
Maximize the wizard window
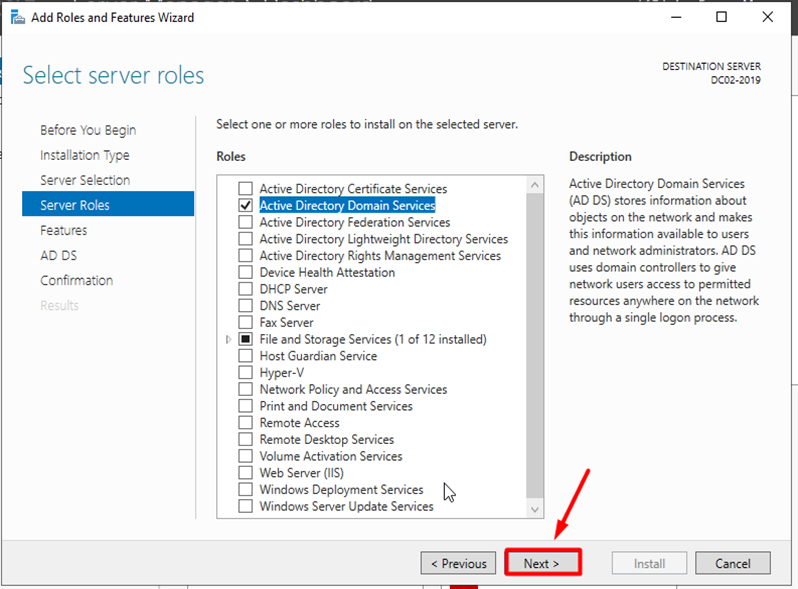coord(721,18)
